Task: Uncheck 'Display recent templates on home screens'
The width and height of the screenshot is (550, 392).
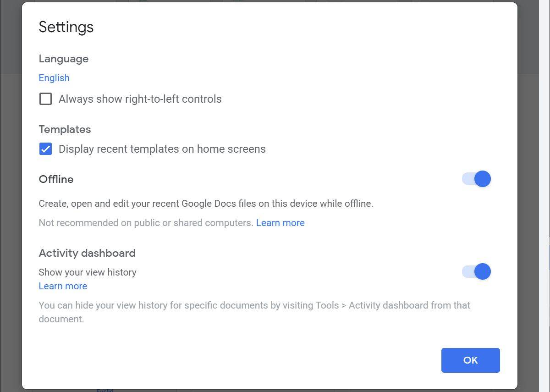Action: point(45,149)
